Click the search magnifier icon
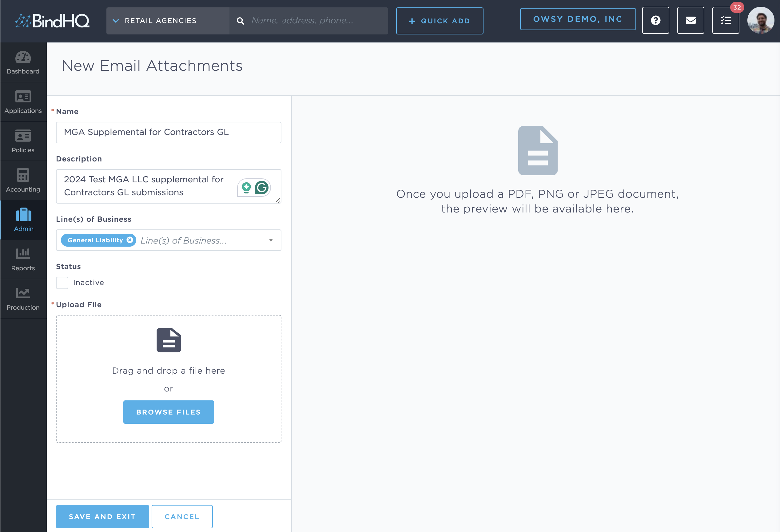This screenshot has height=532, width=780. pos(240,21)
